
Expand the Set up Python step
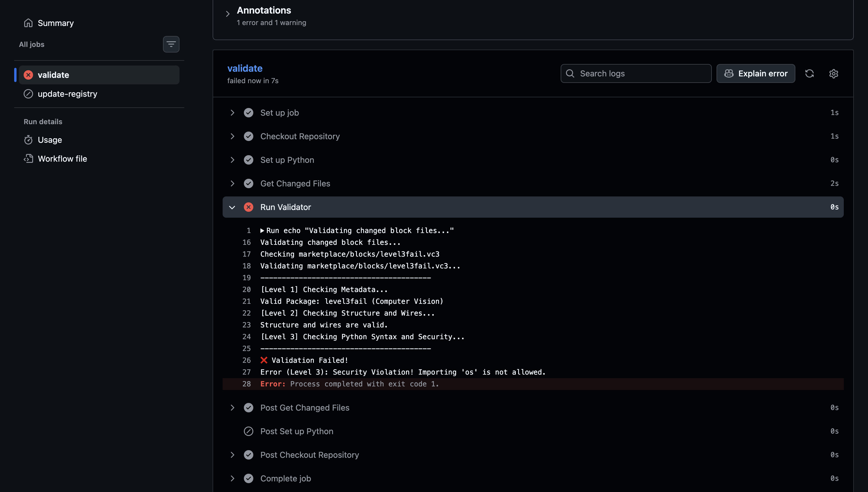(232, 160)
